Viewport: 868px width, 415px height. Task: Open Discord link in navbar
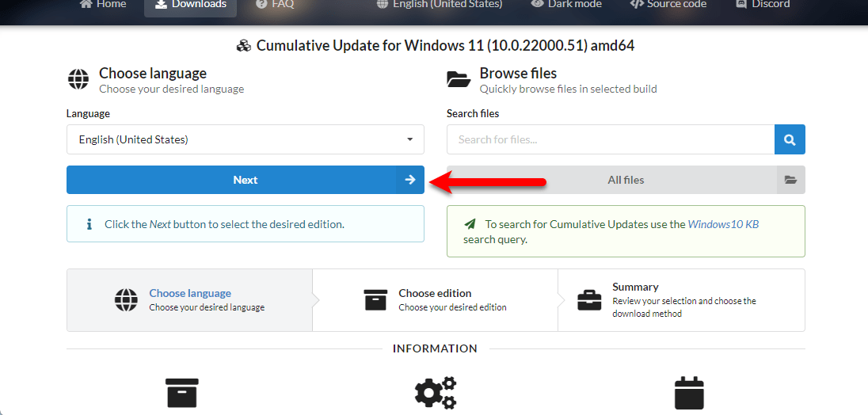click(x=762, y=5)
